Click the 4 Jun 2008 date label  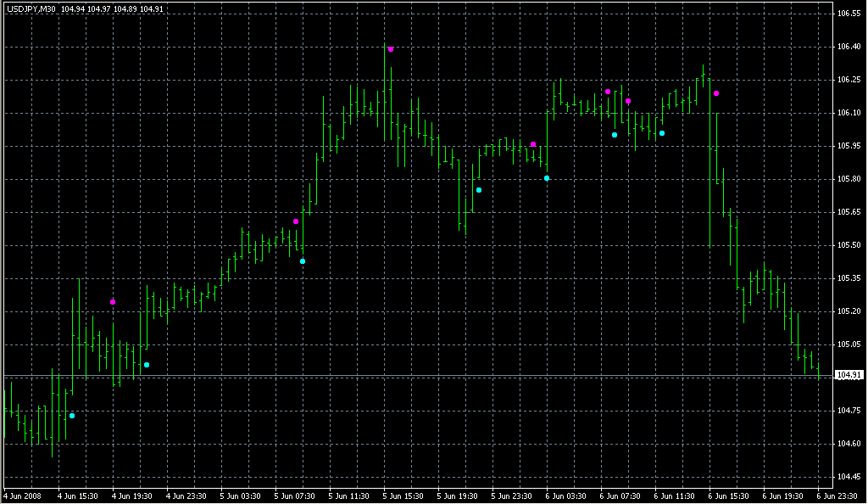pos(23,496)
